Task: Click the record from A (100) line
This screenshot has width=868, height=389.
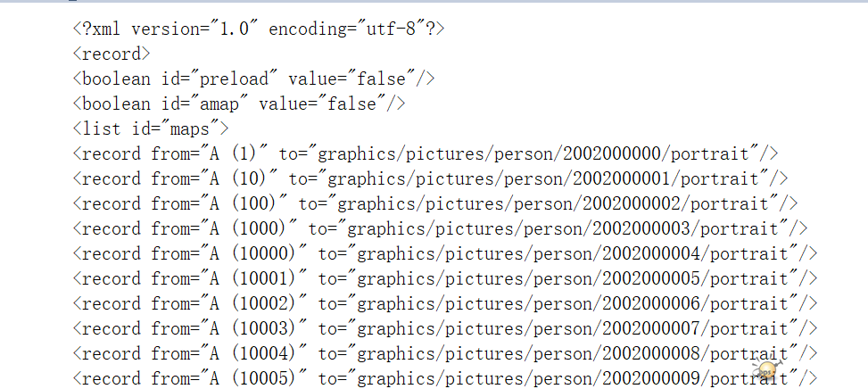Action: [435, 203]
